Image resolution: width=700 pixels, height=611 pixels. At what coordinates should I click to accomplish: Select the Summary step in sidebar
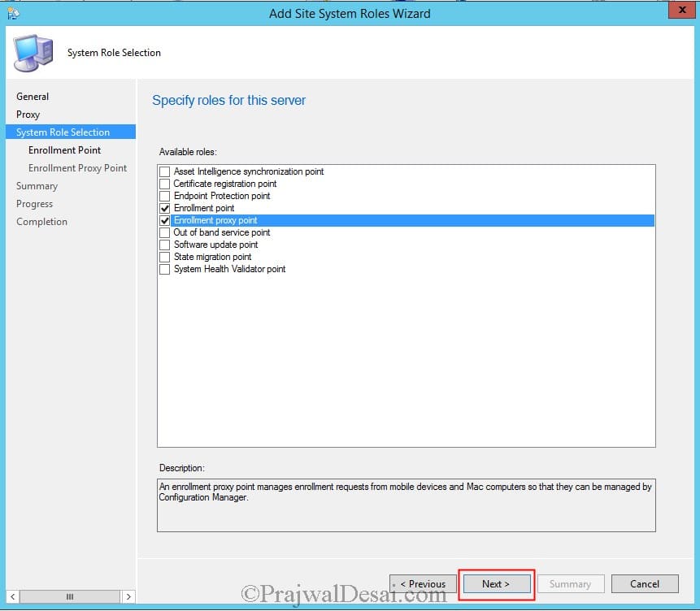coord(37,186)
